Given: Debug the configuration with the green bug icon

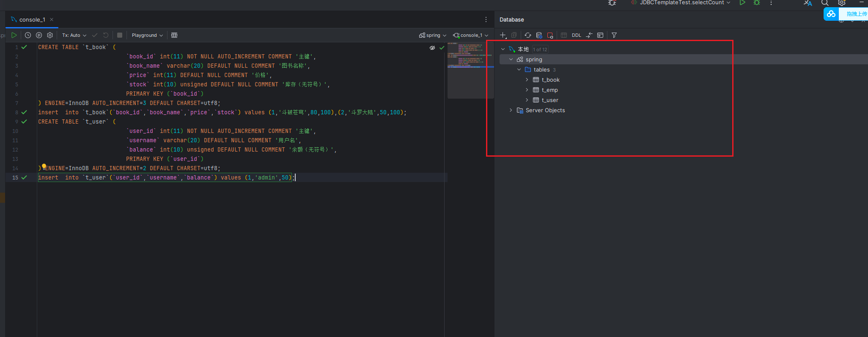Looking at the screenshot, I should click(757, 3).
